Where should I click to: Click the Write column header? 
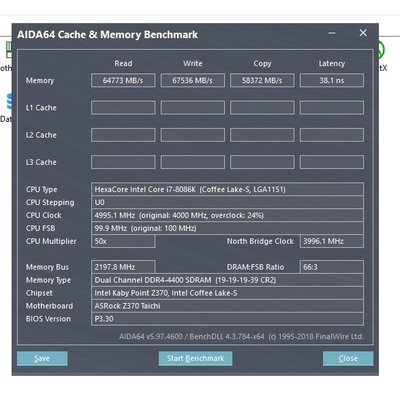point(193,63)
